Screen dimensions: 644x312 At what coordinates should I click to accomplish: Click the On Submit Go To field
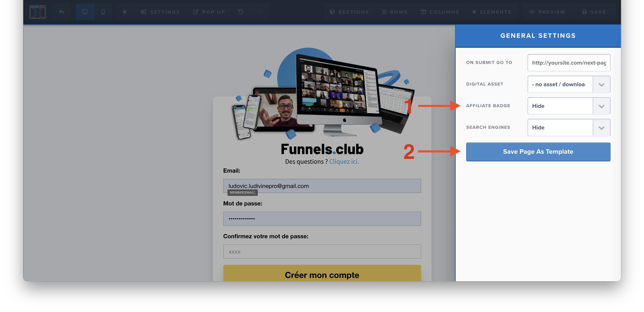[x=569, y=63]
